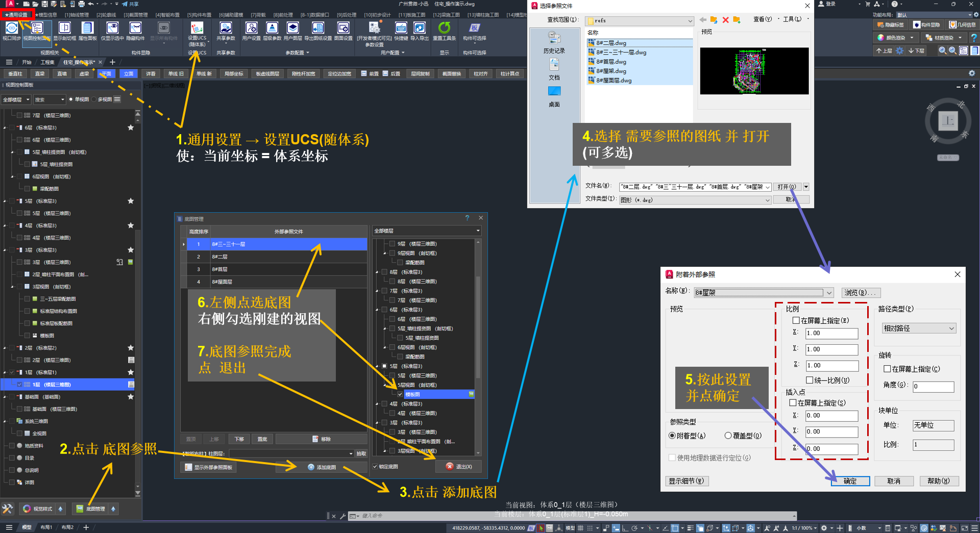Screen dimensions: 980x533
Task: Open the 共享参数 shared parameters icon
Action: [226, 31]
